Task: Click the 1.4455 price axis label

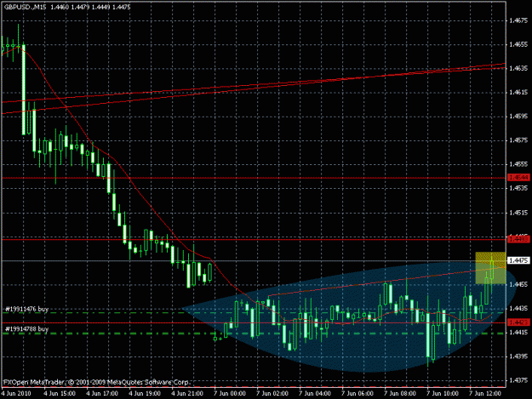Action: [518, 284]
